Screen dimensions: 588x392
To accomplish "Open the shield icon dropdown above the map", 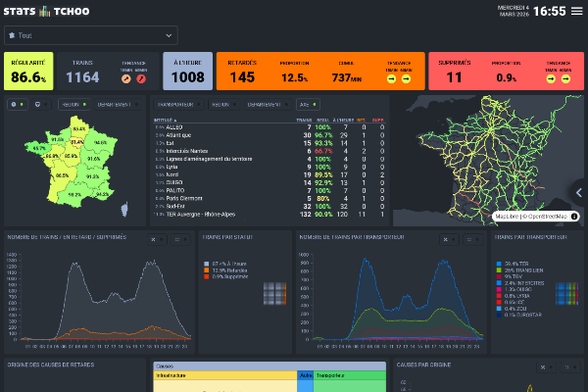I will click(40, 104).
